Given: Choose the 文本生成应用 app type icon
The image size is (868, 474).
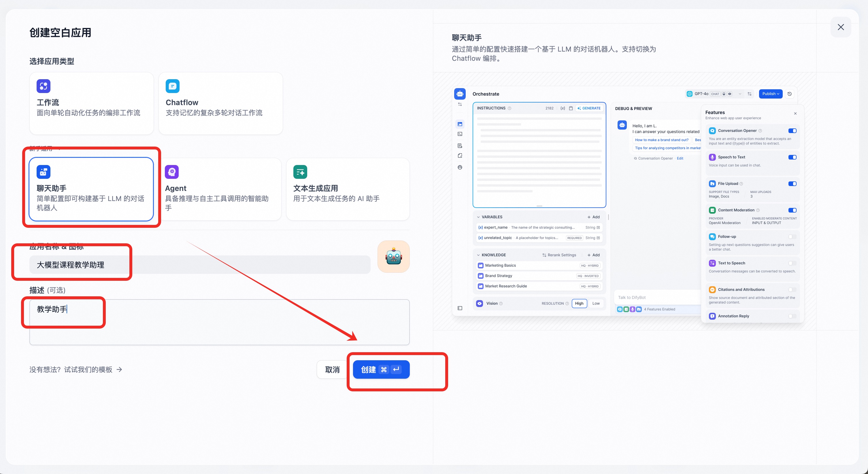Looking at the screenshot, I should point(300,172).
